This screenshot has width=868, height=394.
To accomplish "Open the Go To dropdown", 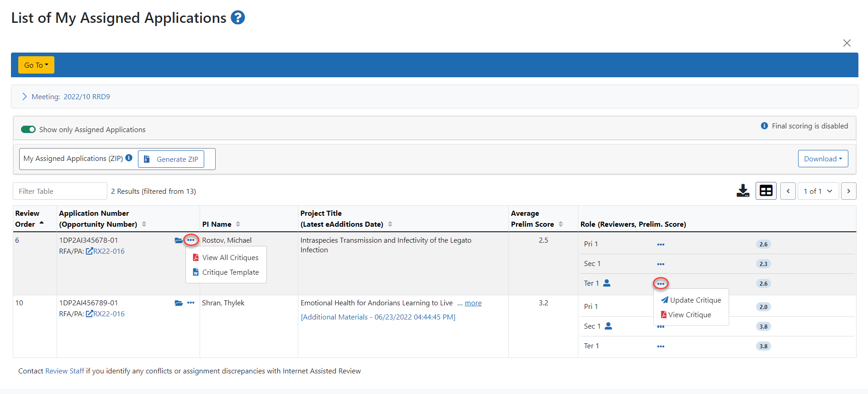I will pyautogui.click(x=36, y=65).
